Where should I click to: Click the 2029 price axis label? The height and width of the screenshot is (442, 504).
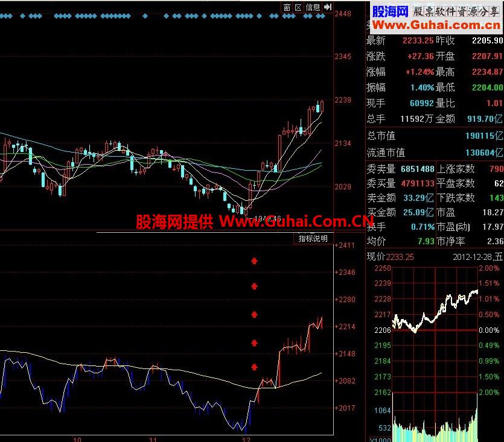pyautogui.click(x=343, y=187)
